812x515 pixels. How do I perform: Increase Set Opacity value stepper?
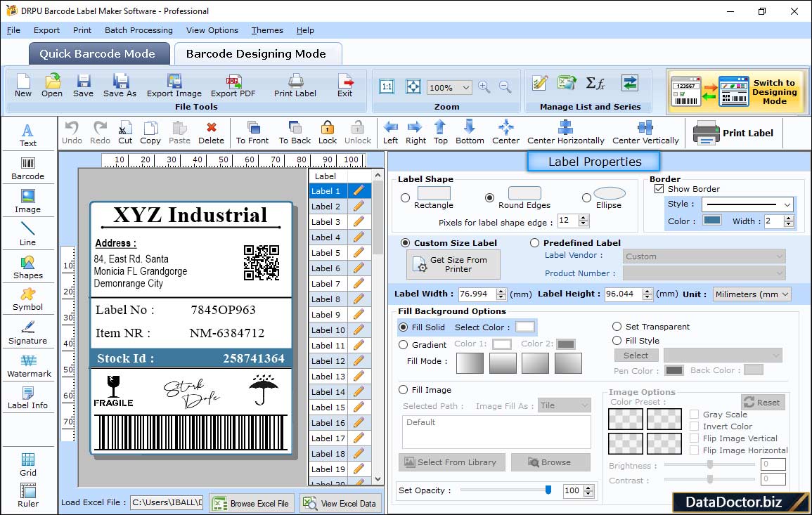[x=588, y=488]
